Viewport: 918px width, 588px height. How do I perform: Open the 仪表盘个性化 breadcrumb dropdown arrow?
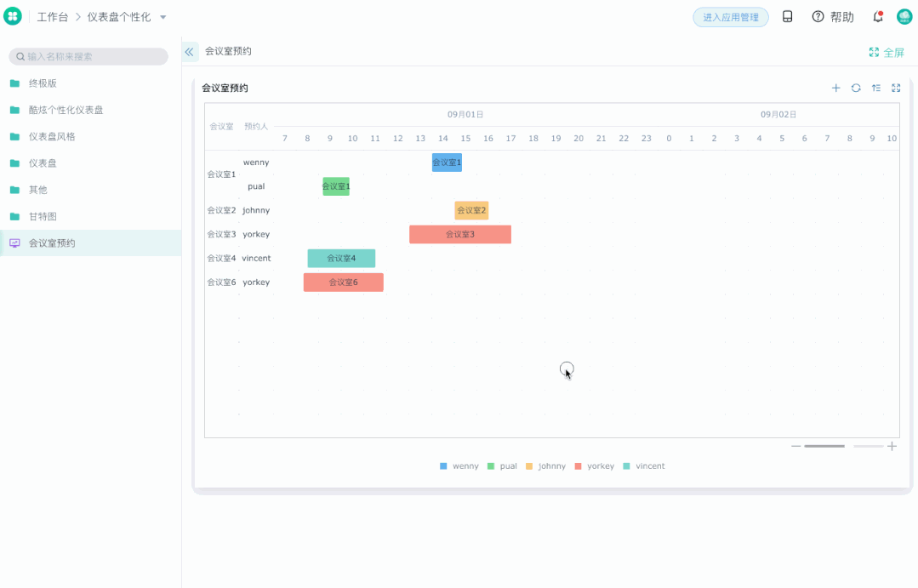pyautogui.click(x=163, y=15)
